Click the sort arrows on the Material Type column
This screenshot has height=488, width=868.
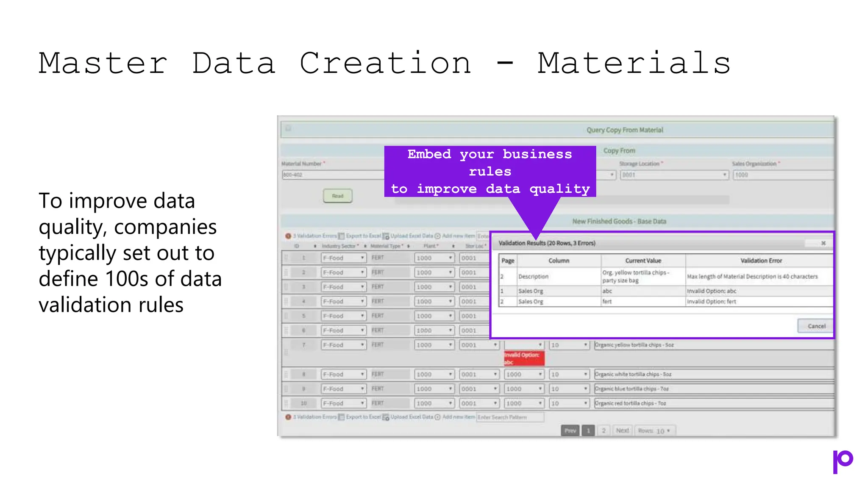click(x=409, y=246)
